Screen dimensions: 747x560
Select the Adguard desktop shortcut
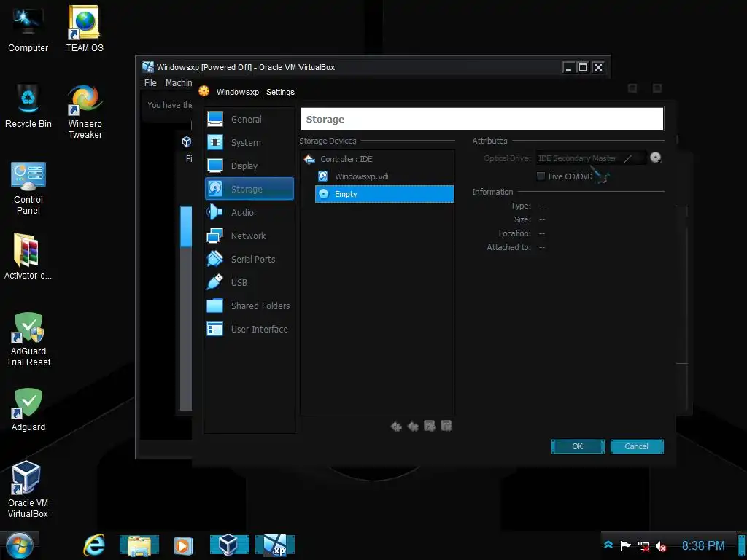click(28, 410)
